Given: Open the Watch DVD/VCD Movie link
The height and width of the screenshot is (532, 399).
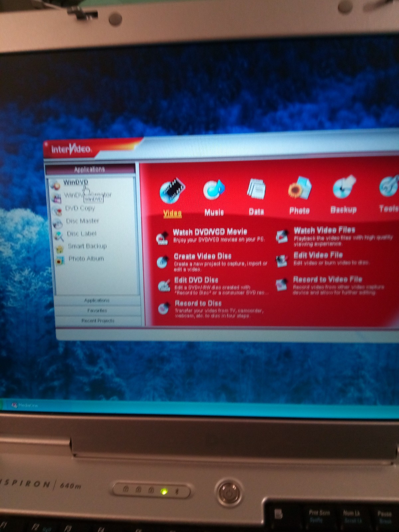Looking at the screenshot, I should [210, 232].
